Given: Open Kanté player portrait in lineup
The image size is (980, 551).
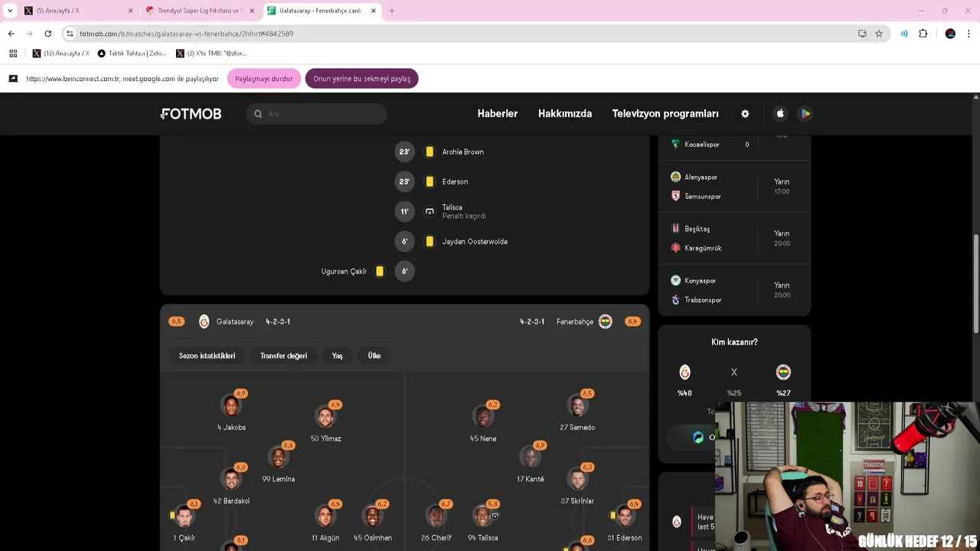Looking at the screenshot, I should coord(530,458).
